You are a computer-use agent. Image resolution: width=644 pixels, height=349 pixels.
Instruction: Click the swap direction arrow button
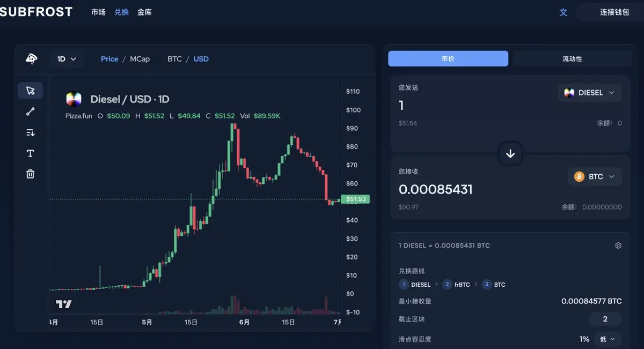click(x=510, y=154)
